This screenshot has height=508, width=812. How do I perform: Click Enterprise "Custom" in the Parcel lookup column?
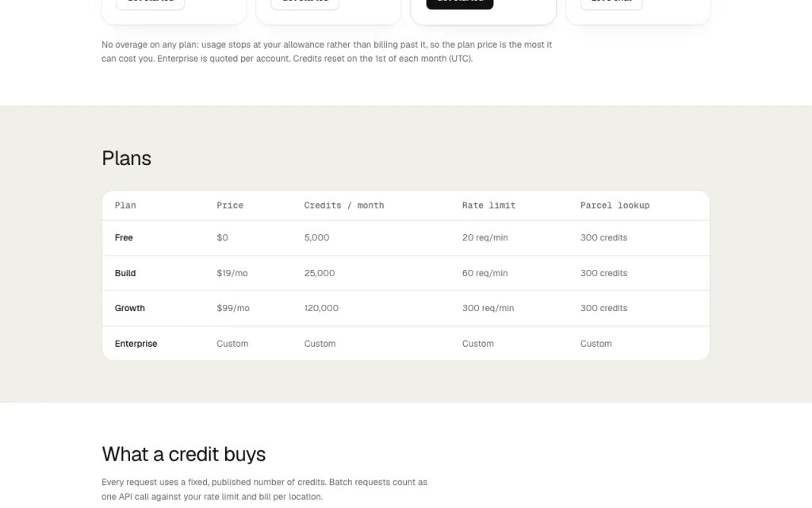(x=596, y=344)
